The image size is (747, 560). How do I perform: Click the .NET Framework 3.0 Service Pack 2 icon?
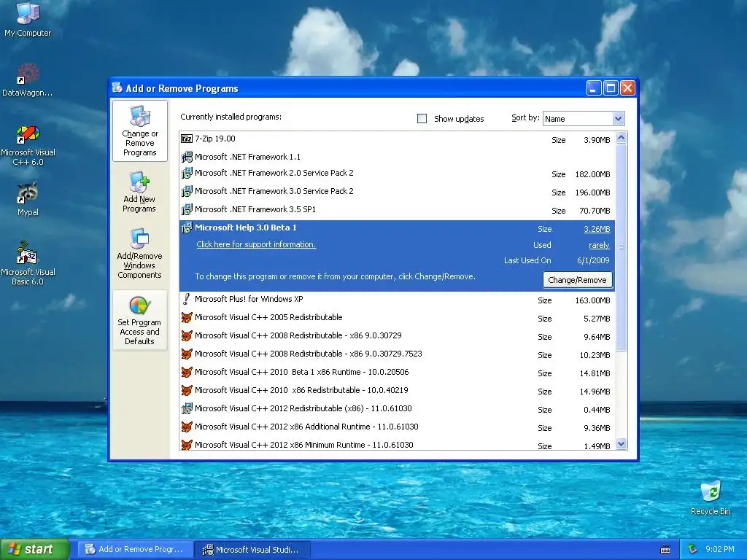point(187,191)
